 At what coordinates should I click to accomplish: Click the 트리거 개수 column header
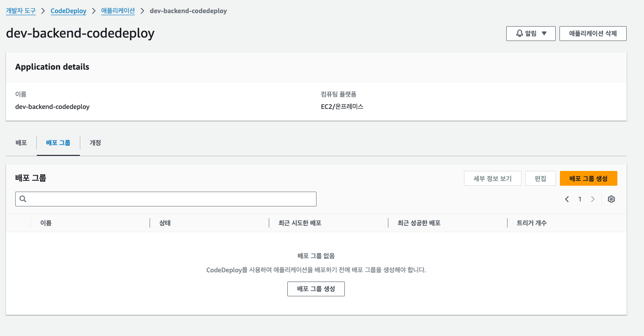point(532,223)
